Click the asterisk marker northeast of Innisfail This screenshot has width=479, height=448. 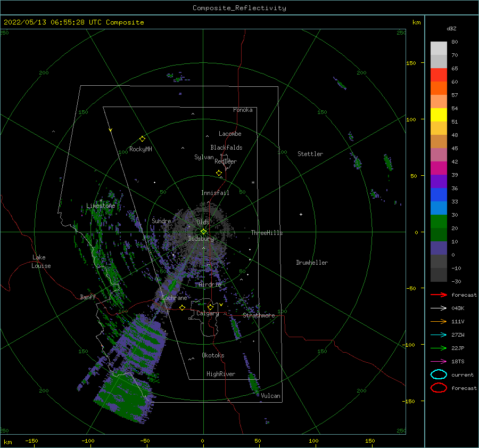[253, 183]
